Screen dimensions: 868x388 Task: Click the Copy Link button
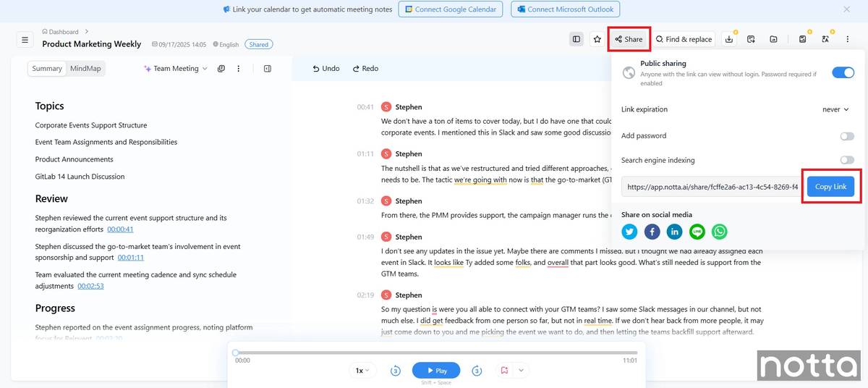[x=830, y=187]
